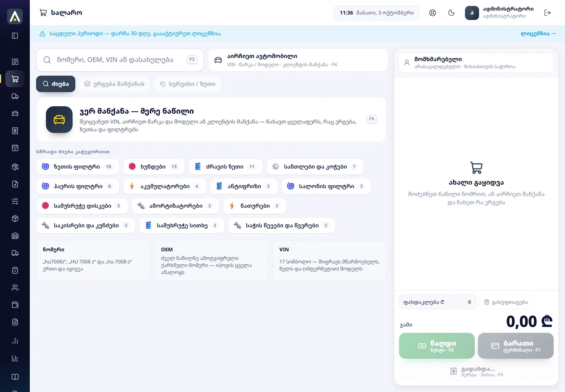
Task: Select the სამუხრუჭე დისკები category chip
Action: (82, 206)
